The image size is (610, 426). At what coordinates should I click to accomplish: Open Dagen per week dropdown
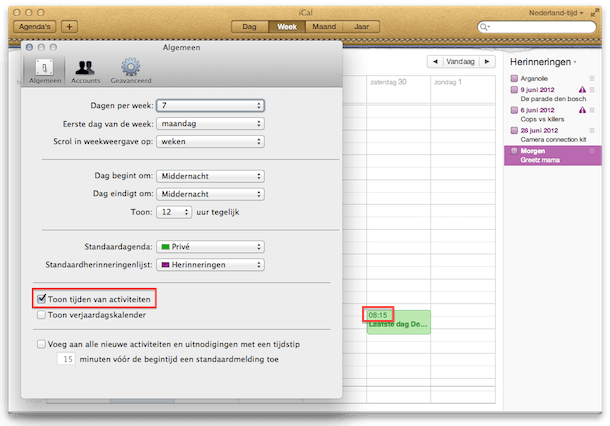click(x=210, y=105)
